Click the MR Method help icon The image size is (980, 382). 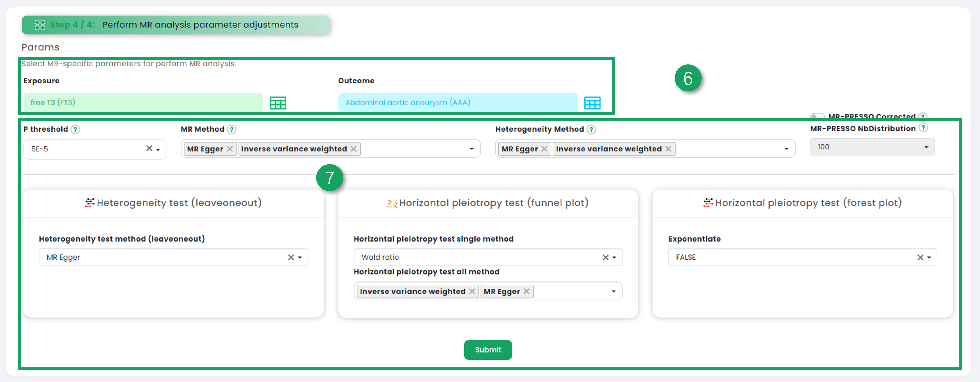pyautogui.click(x=232, y=130)
